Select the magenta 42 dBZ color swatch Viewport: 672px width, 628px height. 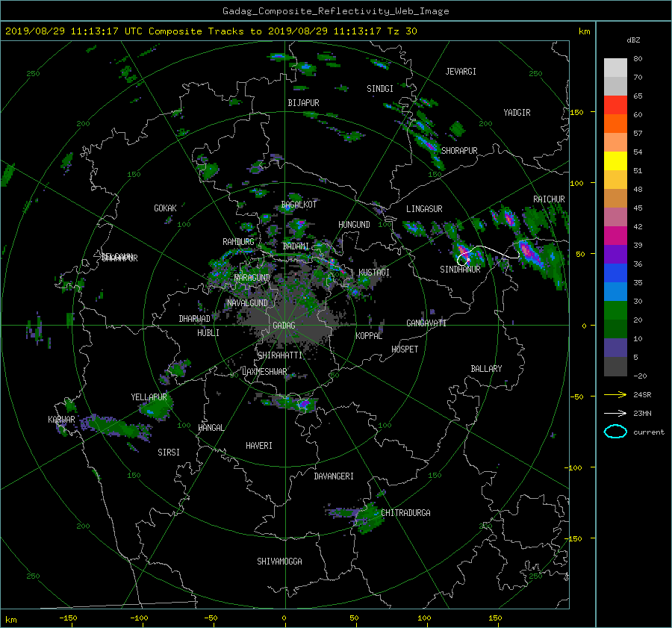click(615, 235)
